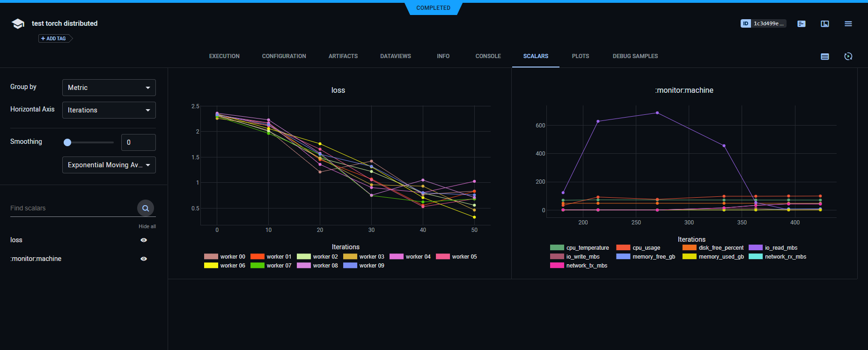Click the Hide all link
This screenshot has height=350, width=868.
click(147, 226)
